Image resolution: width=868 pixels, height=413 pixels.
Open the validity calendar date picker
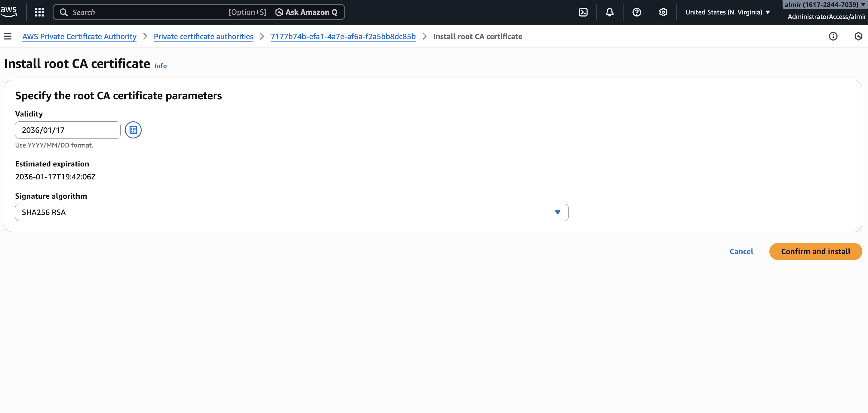pyautogui.click(x=133, y=130)
